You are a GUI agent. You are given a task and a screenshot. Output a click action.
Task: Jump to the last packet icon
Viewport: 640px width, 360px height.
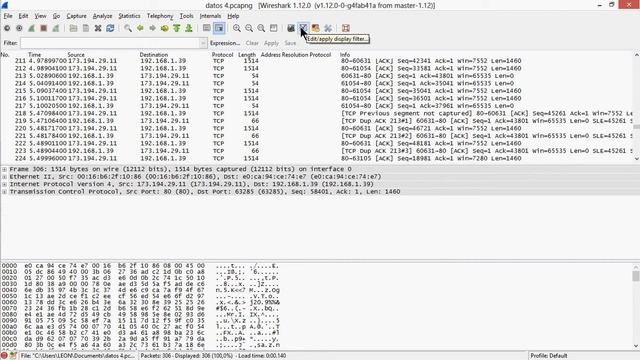(189, 28)
